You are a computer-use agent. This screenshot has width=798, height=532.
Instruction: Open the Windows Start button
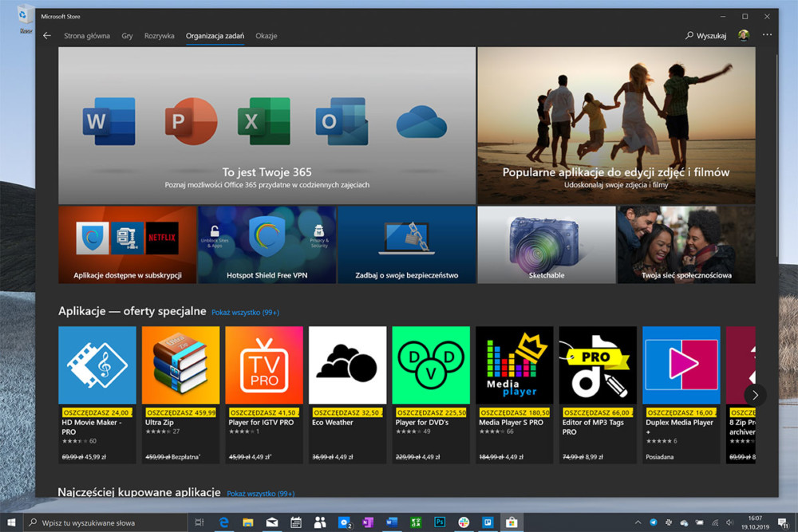pyautogui.click(x=11, y=522)
